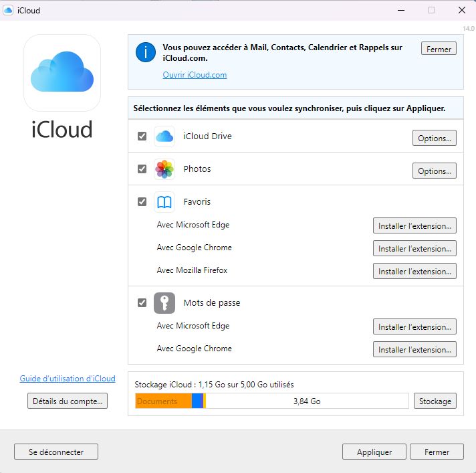476x473 pixels.
Task: Click Se déconnecter to sign out
Action: (x=56, y=452)
